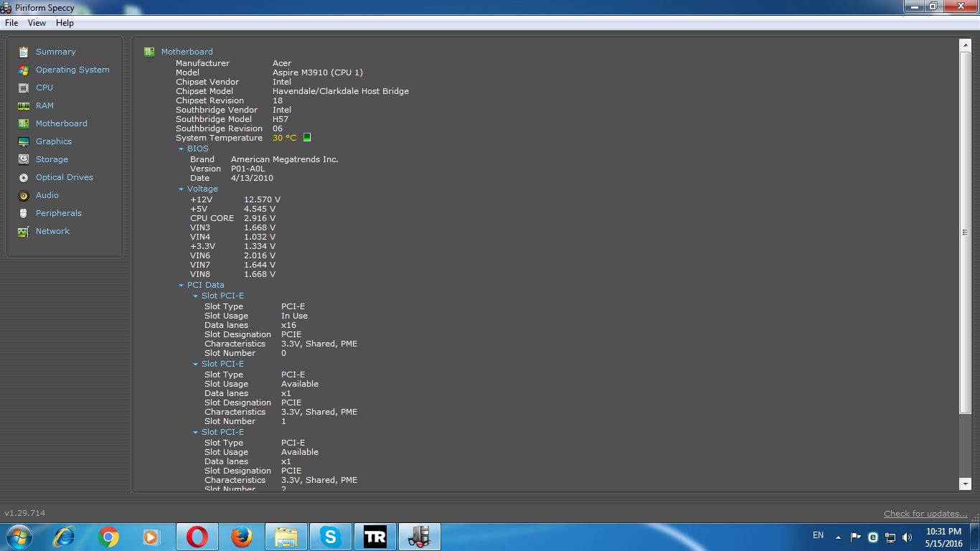This screenshot has height=551, width=980.
Task: Click the Graphics monitor icon
Action: tap(24, 141)
